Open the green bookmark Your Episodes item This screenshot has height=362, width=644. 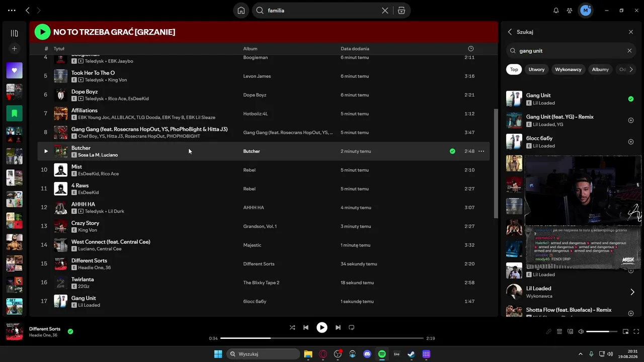14,113
